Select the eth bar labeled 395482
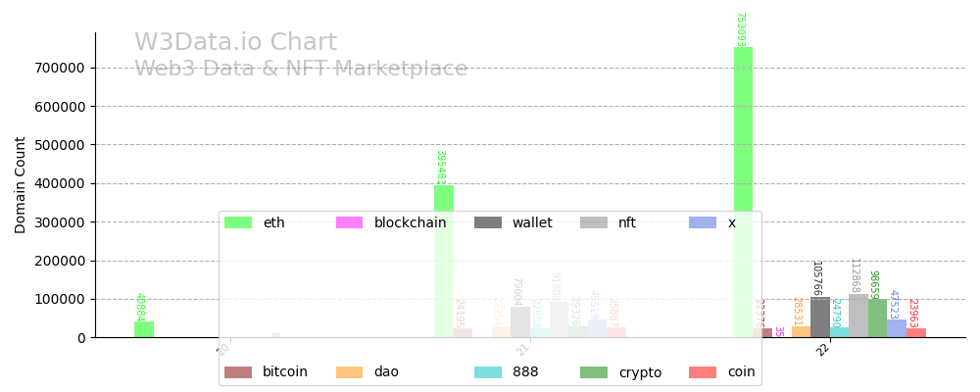980x392 pixels. click(443, 198)
